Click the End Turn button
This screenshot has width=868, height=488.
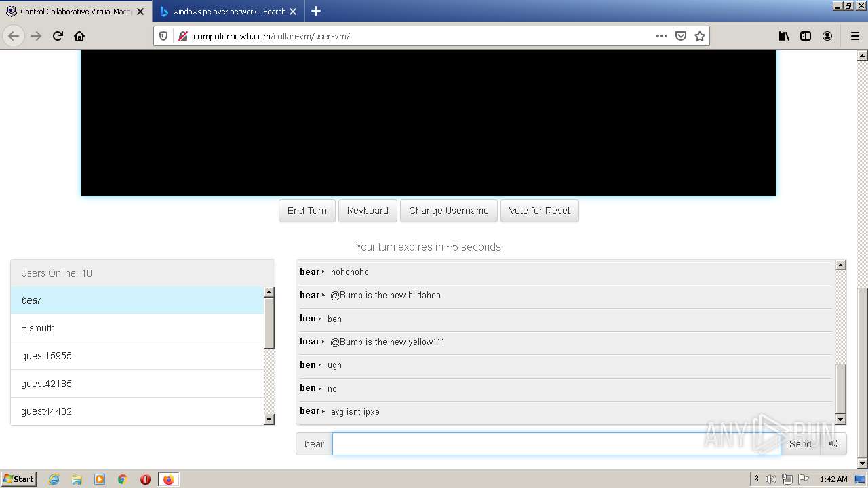[x=307, y=211]
